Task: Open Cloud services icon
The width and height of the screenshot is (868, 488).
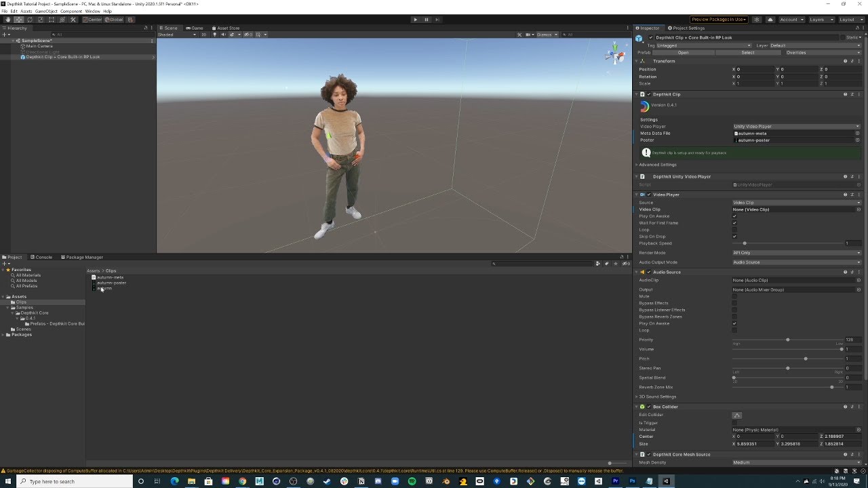Action: pos(770,20)
